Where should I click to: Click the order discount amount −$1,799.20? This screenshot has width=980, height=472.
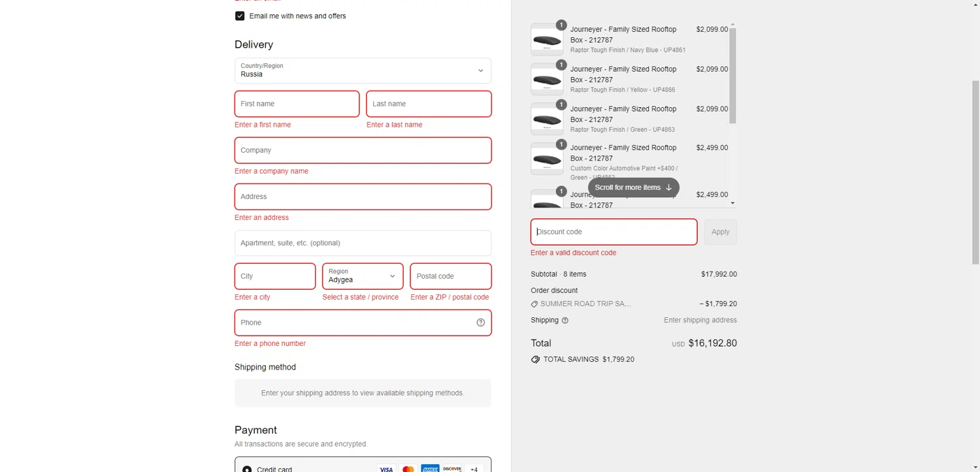(718, 304)
